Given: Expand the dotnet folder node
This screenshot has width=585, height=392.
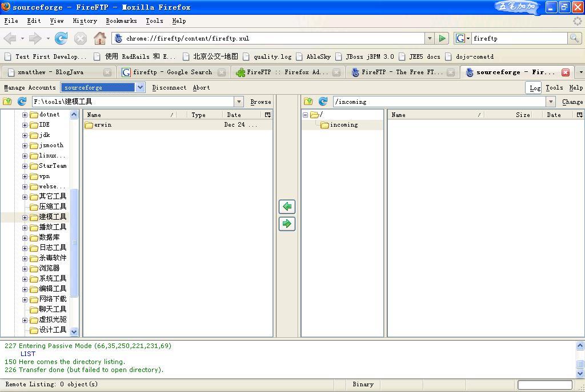Looking at the screenshot, I should pos(25,115).
